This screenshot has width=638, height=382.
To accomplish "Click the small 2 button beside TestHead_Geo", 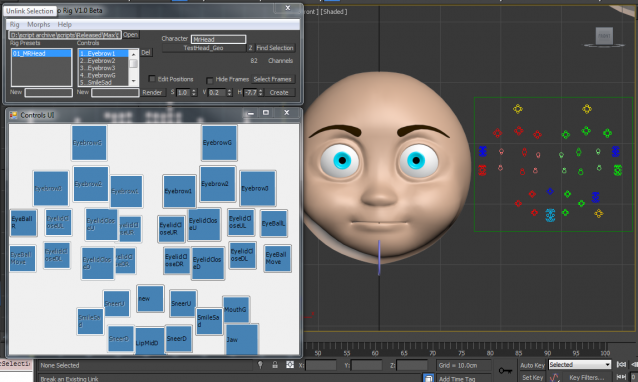I will pyautogui.click(x=250, y=48).
